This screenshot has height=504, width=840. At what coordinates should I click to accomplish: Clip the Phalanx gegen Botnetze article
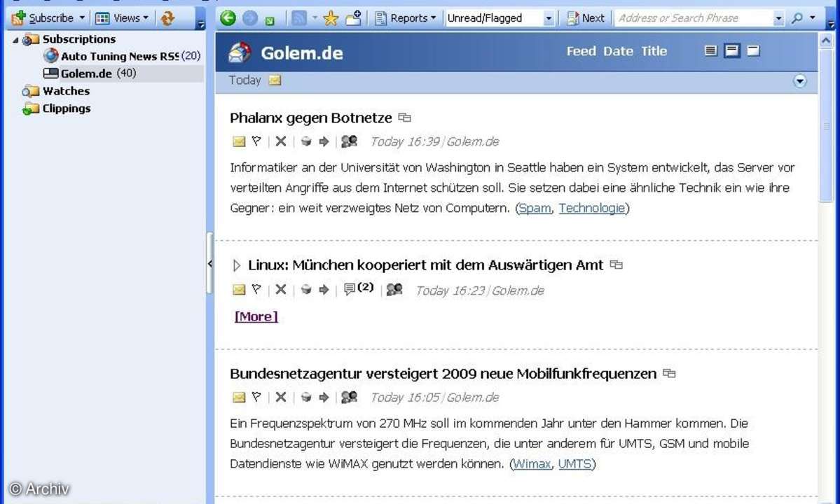tap(306, 141)
